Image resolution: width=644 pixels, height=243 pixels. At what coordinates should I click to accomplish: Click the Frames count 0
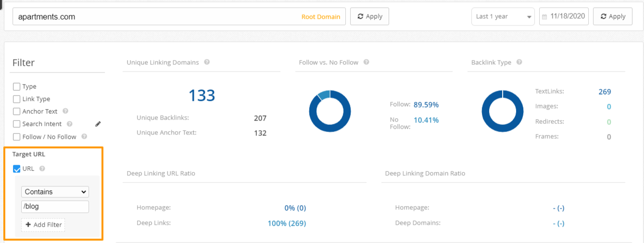click(609, 137)
